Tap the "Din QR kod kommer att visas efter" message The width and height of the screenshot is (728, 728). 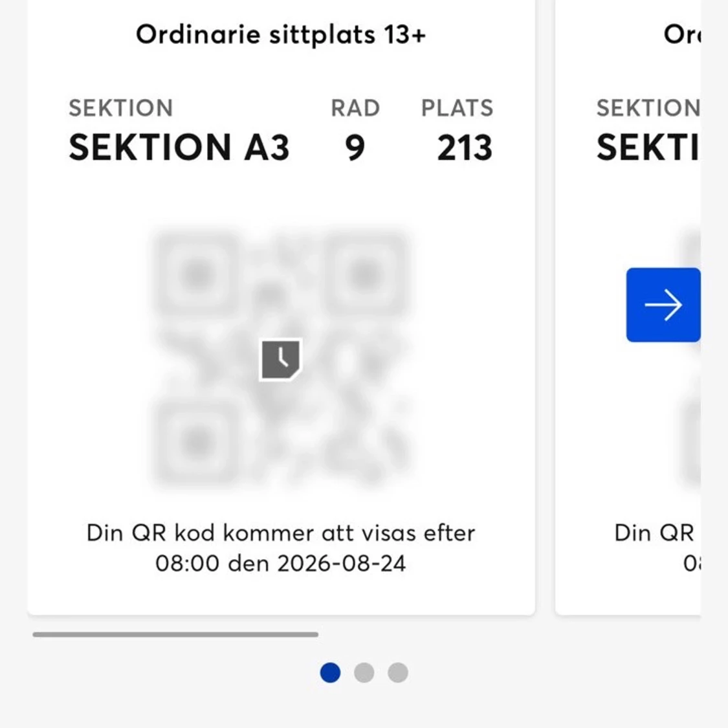tap(281, 533)
